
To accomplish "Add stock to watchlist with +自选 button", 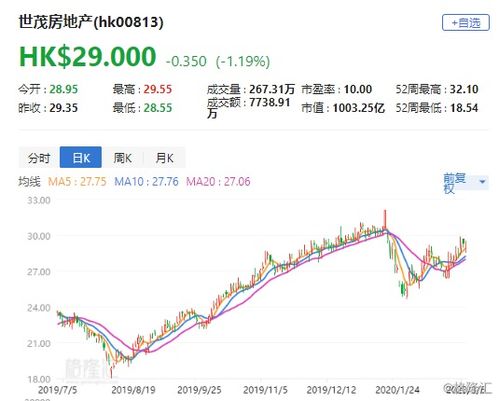I will 466,23.
